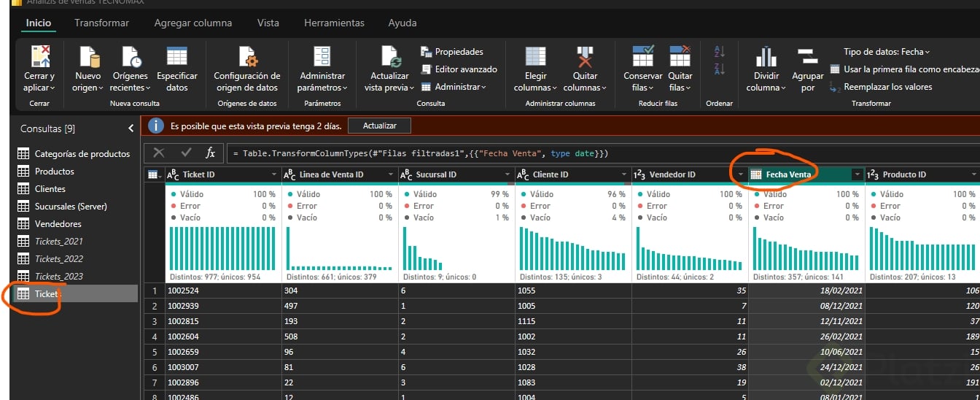Click the Actualizar button in warning bar
Image resolution: width=980 pixels, height=400 pixels.
pyautogui.click(x=380, y=126)
